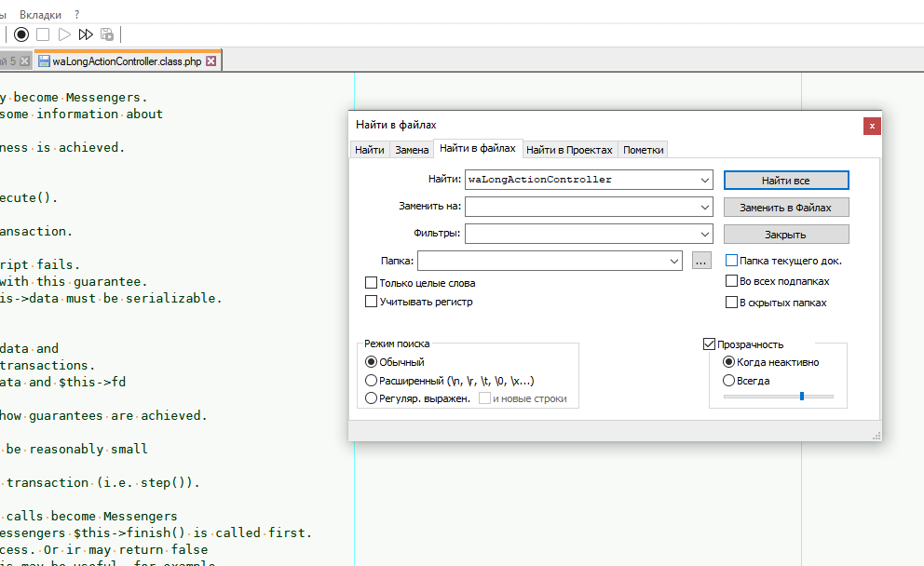Enable 'Только целые слова' checkbox
Image resolution: width=924 pixels, height=566 pixels.
coord(371,283)
